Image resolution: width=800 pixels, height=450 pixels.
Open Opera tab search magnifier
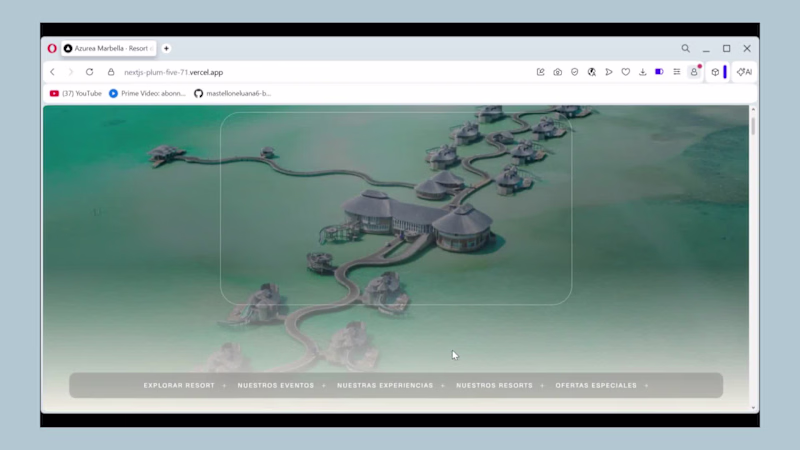tap(686, 48)
